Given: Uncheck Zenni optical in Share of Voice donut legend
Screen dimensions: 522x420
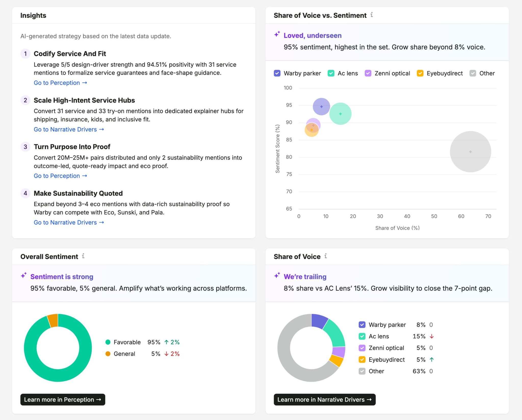Looking at the screenshot, I should 362,348.
